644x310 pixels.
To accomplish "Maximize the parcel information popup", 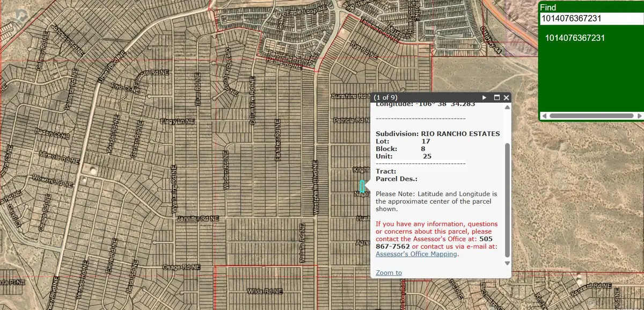I will [x=497, y=97].
